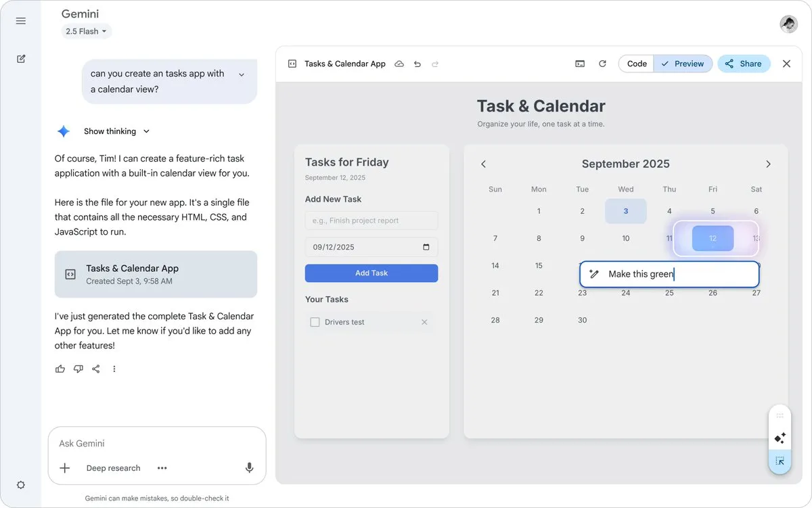Check the Drivers test checkbox
This screenshot has width=812, height=508.
(315, 322)
